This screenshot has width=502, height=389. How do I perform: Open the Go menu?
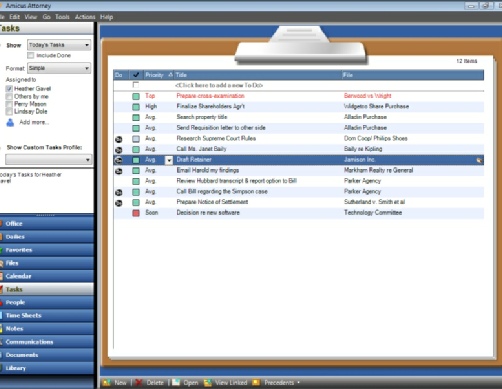click(x=46, y=17)
